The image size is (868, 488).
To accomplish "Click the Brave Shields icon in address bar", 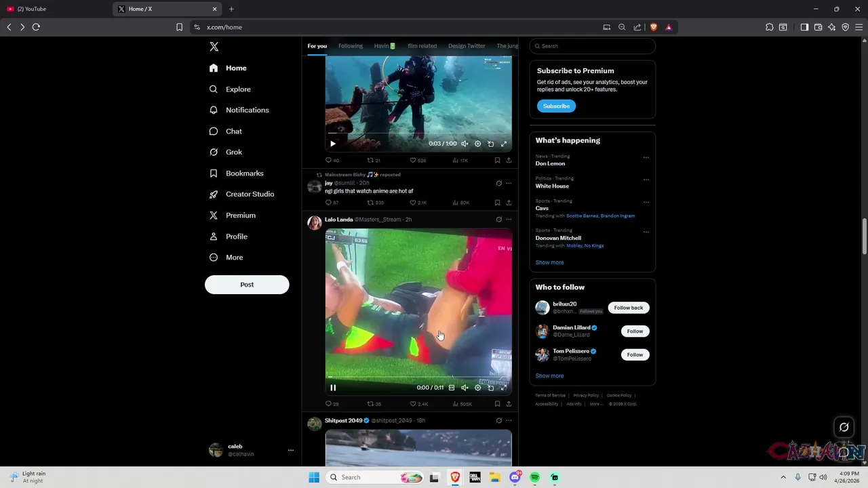I will 654,27.
